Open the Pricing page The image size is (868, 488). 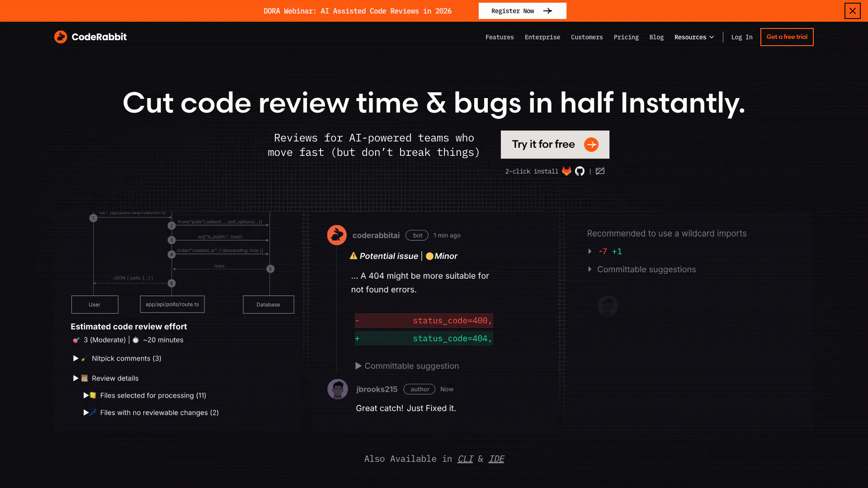click(626, 37)
